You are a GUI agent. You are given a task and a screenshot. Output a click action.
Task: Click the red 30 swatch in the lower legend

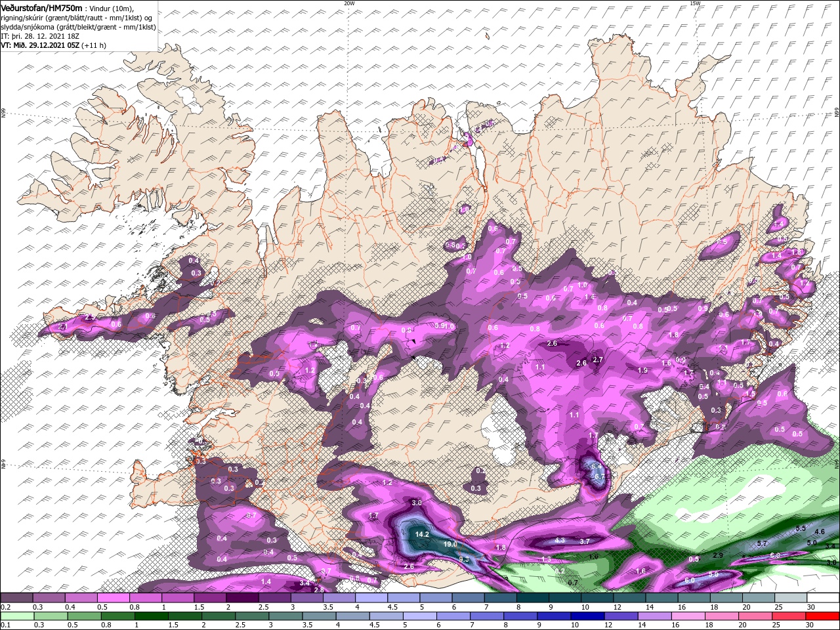823,616
